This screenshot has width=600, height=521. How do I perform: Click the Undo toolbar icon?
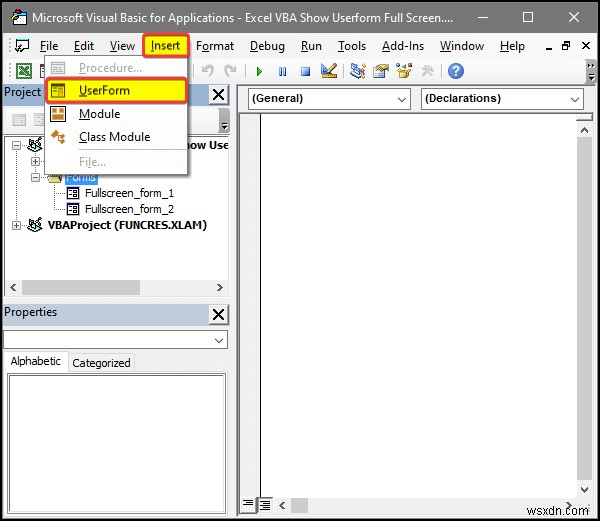point(208,71)
